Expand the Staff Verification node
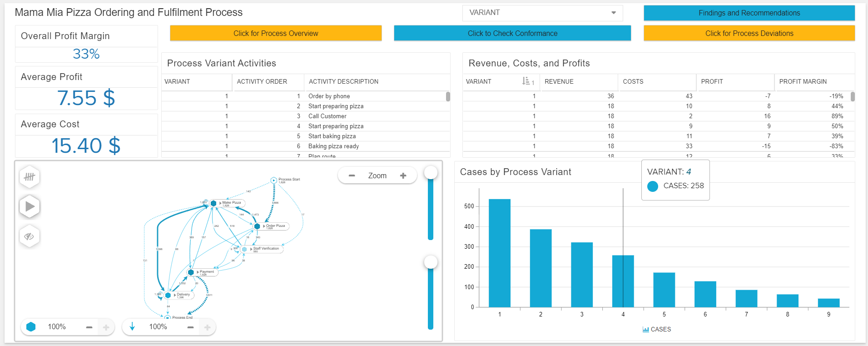This screenshot has width=868, height=346. tap(251, 249)
